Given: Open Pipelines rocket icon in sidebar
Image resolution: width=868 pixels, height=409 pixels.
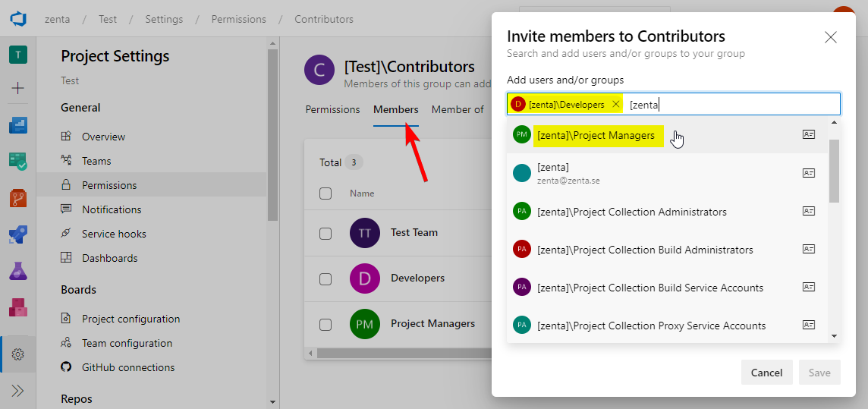Looking at the screenshot, I should 18,234.
